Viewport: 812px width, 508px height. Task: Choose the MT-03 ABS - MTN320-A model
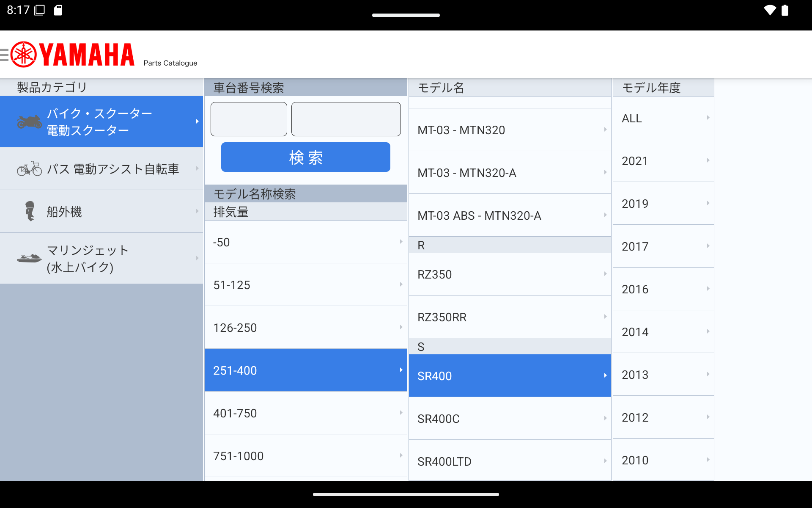509,215
